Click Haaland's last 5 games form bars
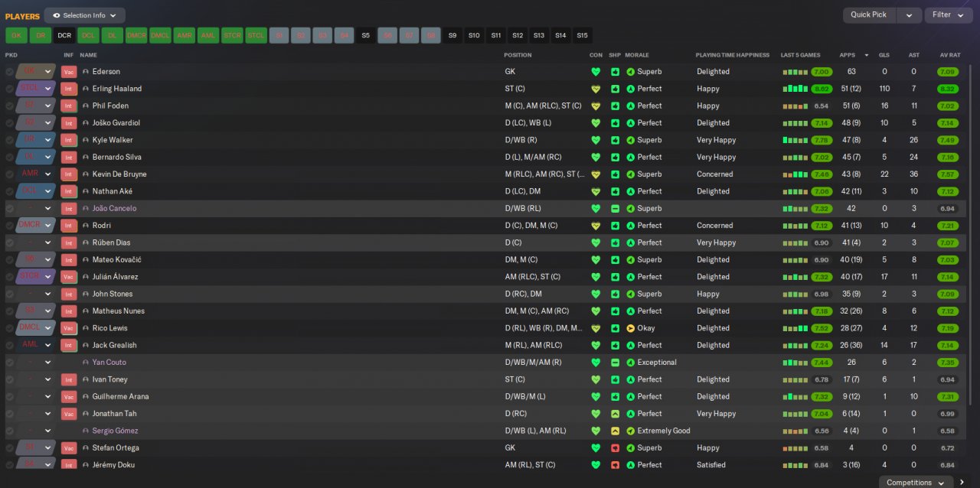 [795, 89]
